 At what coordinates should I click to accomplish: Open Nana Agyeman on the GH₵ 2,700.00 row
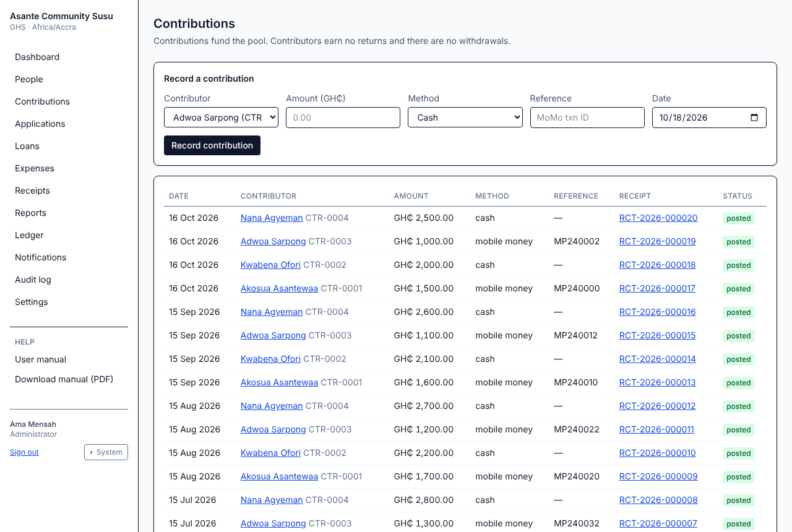tap(272, 406)
